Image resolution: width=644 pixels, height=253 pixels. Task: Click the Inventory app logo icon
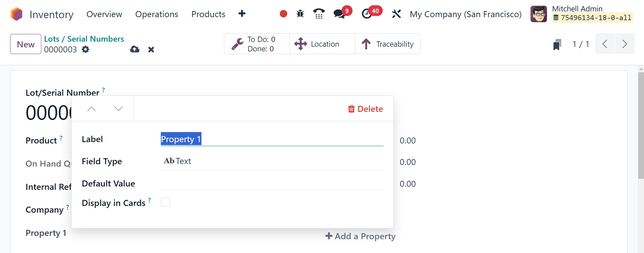pyautogui.click(x=16, y=14)
